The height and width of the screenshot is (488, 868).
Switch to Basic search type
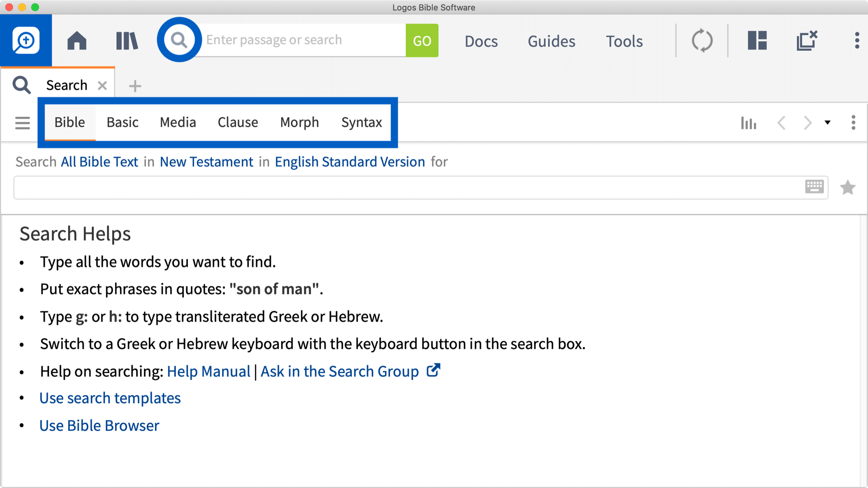pyautogui.click(x=122, y=122)
